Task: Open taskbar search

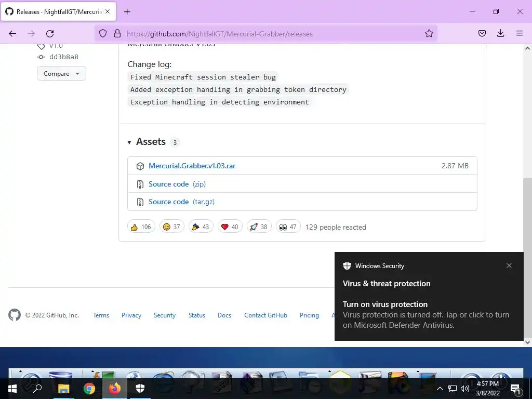Action: coord(37,389)
